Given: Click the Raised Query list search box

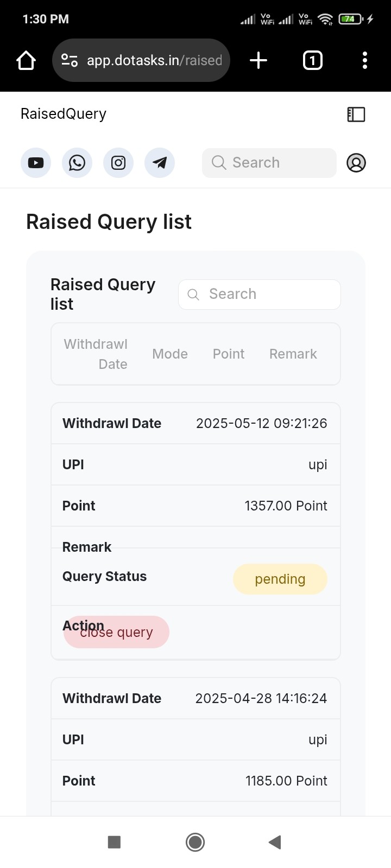Looking at the screenshot, I should point(260,295).
